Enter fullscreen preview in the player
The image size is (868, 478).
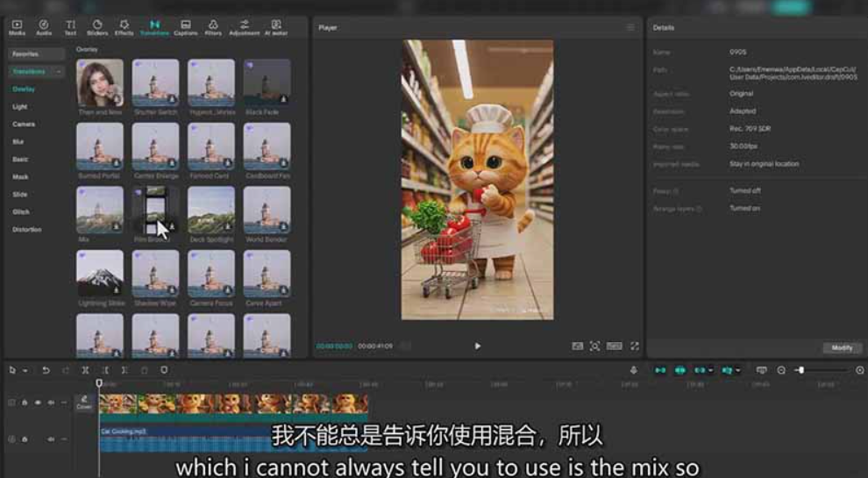(635, 346)
